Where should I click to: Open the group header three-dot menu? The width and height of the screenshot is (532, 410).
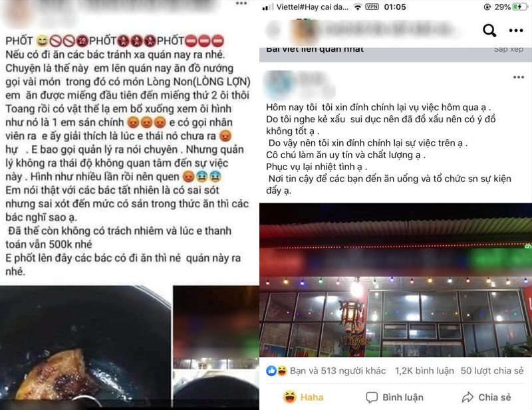pyautogui.click(x=516, y=31)
